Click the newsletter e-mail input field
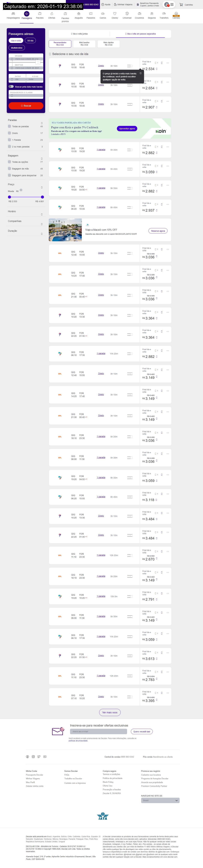This screenshot has width=203, height=868. [98, 731]
